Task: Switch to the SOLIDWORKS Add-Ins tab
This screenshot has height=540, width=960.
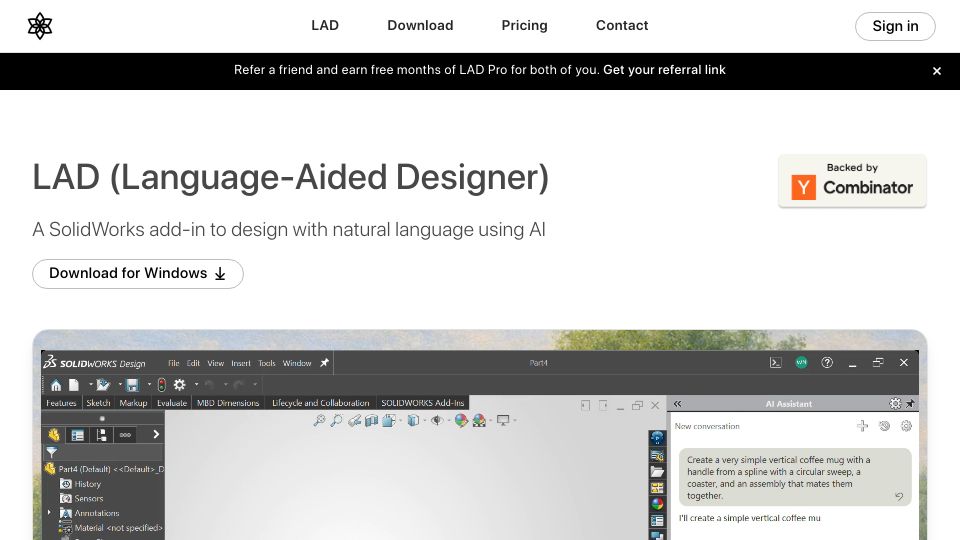Action: coord(422,403)
